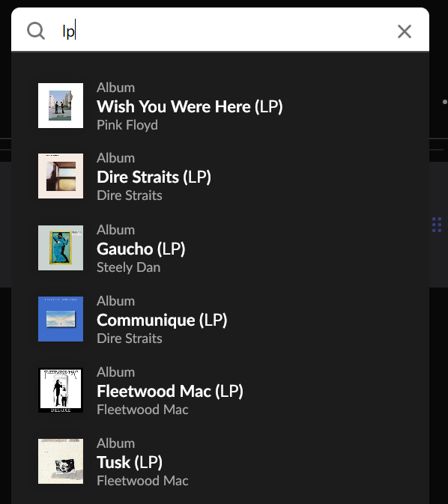Image resolution: width=448 pixels, height=504 pixels.
Task: Click the Tusk album cover thumbnail
Action: (61, 461)
